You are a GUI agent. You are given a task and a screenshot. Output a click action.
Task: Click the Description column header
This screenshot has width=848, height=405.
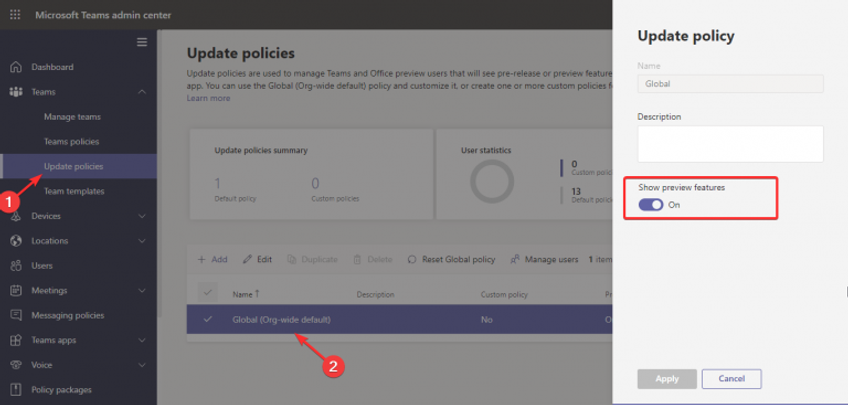[x=375, y=295]
